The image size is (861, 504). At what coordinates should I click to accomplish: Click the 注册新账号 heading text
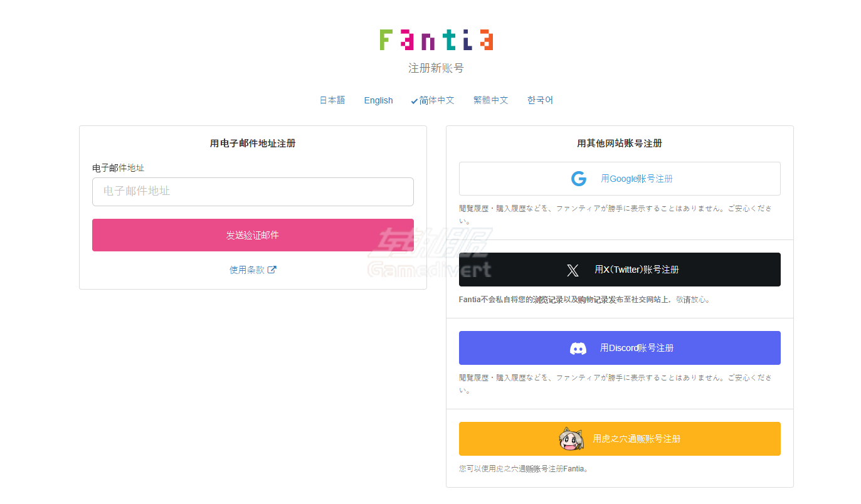pos(436,68)
